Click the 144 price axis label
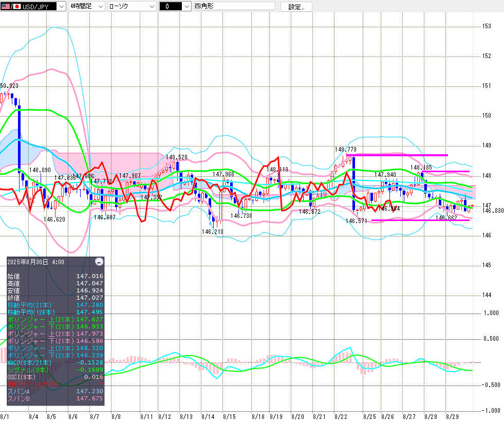Viewport: 504px width, 422px height. [487, 295]
